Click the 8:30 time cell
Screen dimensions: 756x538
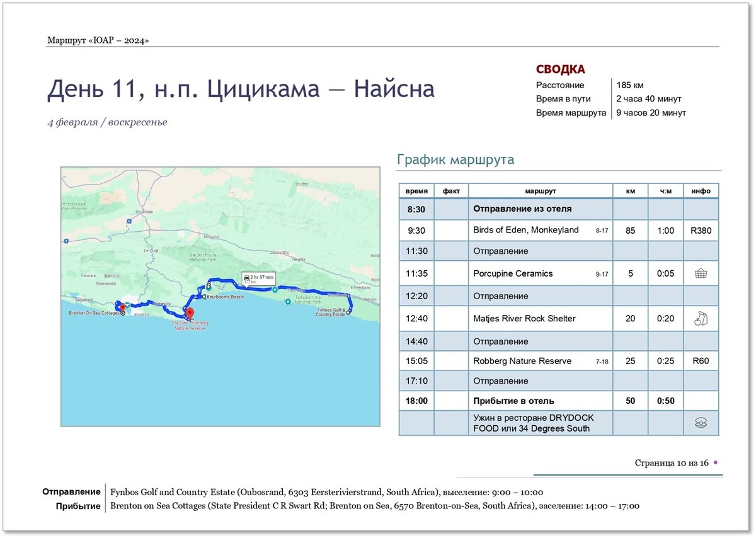[x=416, y=209]
